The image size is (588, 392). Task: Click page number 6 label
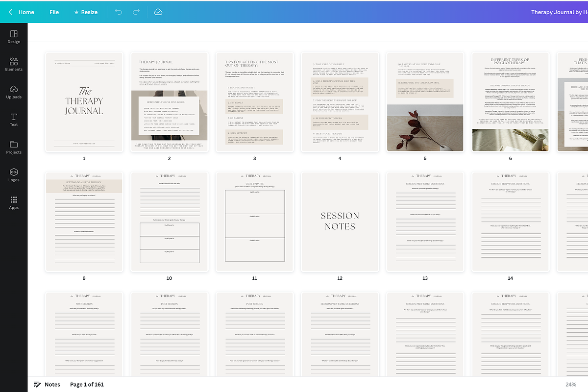coord(510,159)
